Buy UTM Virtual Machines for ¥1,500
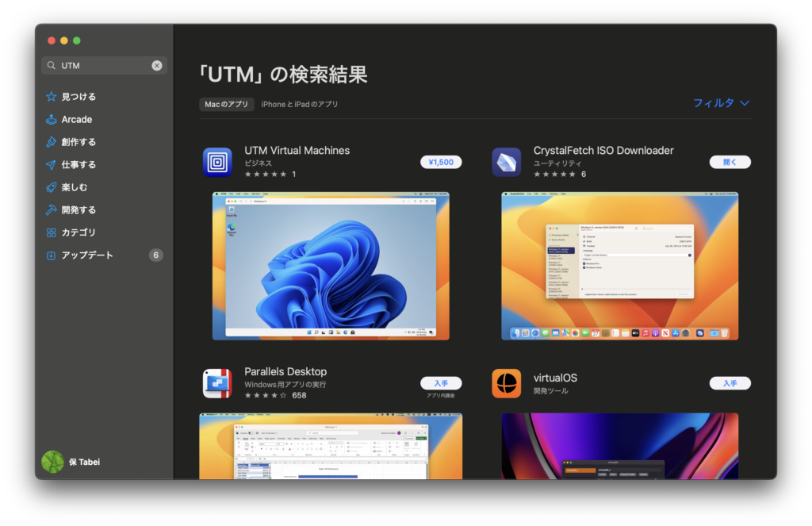812x526 pixels. click(441, 162)
